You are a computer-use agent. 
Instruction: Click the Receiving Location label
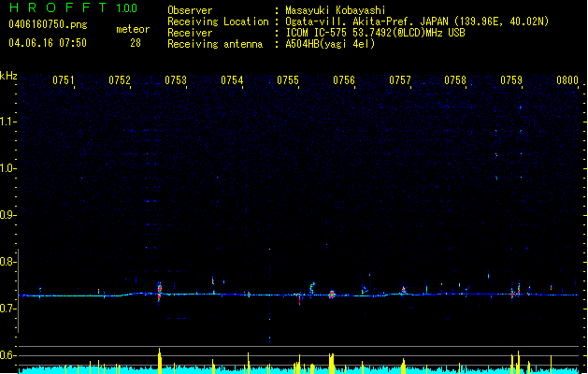point(218,22)
